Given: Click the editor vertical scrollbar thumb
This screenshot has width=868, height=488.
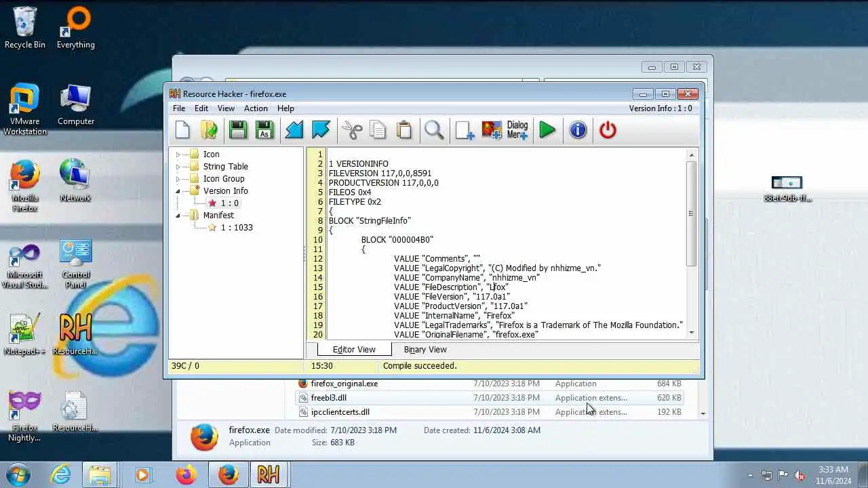Looking at the screenshot, I should pyautogui.click(x=692, y=213).
